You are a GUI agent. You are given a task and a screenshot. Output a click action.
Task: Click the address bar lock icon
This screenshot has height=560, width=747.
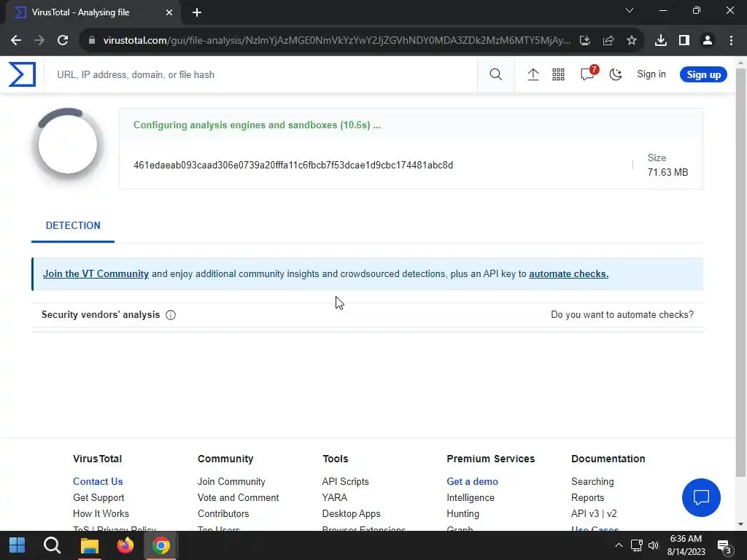[92, 41]
